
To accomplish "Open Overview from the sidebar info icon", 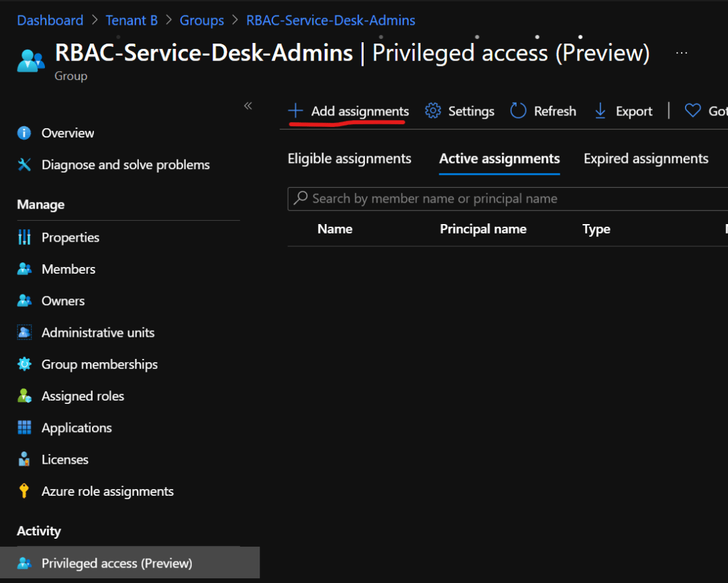I will click(24, 133).
